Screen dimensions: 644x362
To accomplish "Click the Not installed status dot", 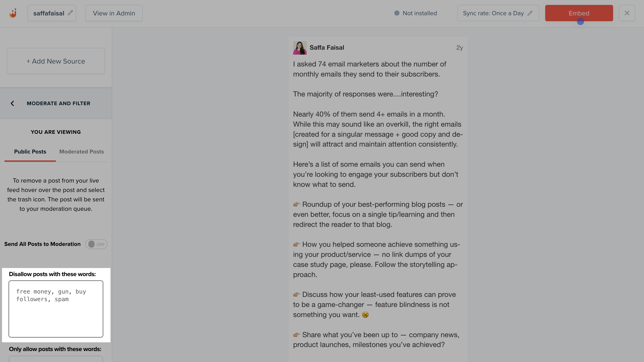I will (397, 13).
